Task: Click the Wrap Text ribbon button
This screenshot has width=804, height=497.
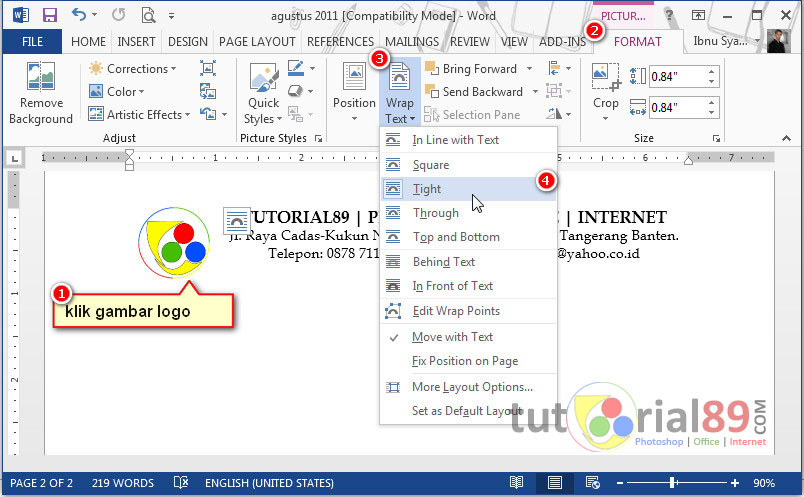Action: click(x=399, y=93)
